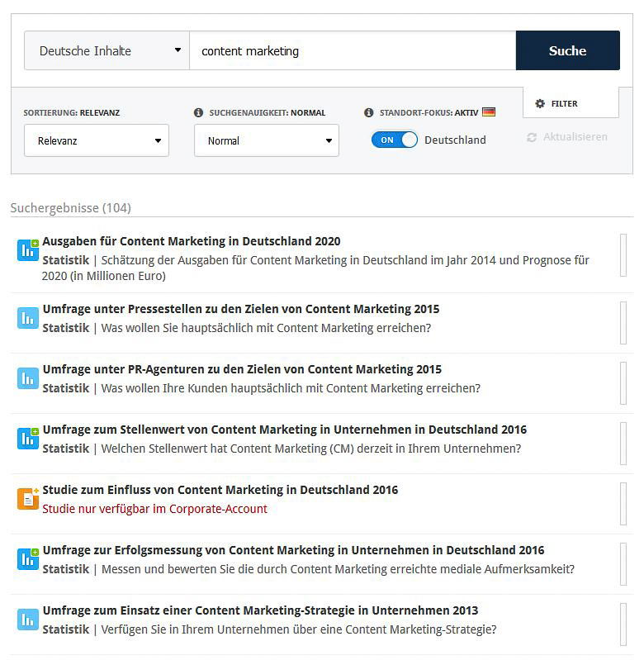
Task: Tick the box for Ausgaben für Content Marketing result
Action: point(623,255)
